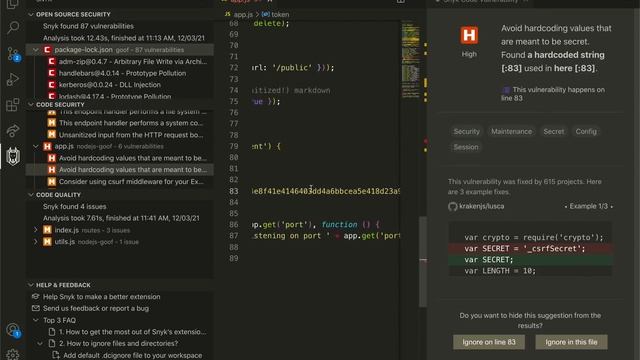
Task: Collapse the Top 3 FAQ list
Action: coord(36,320)
